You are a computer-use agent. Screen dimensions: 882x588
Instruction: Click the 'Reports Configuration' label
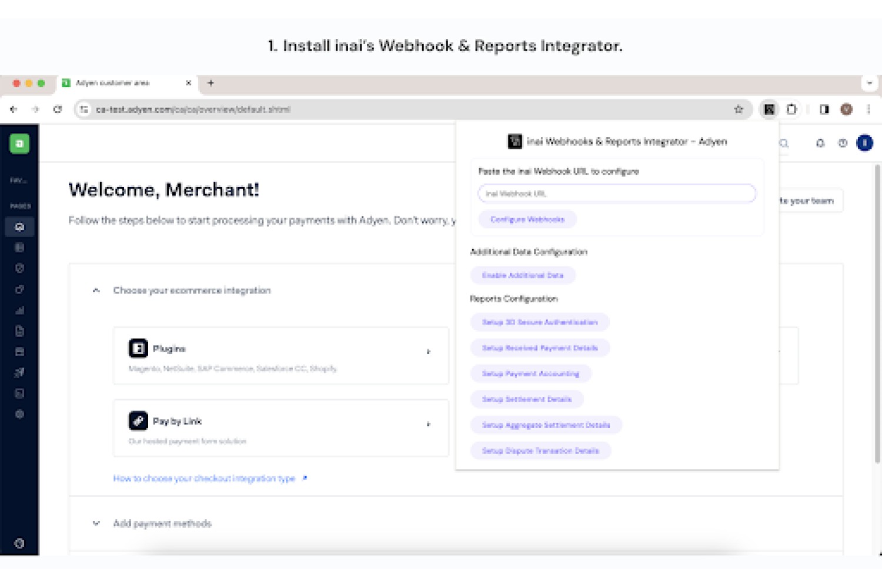(514, 299)
